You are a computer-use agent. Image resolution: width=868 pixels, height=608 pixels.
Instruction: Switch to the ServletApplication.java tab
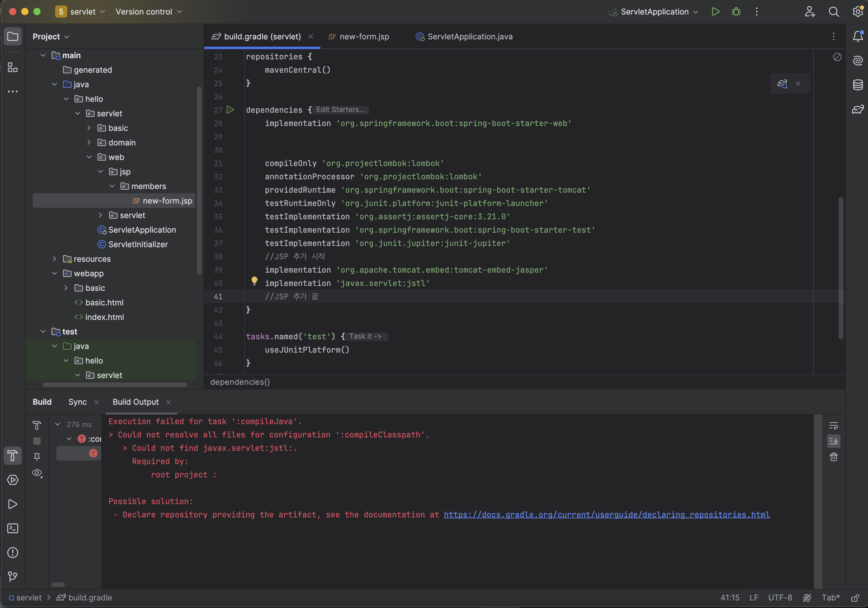[x=464, y=37]
